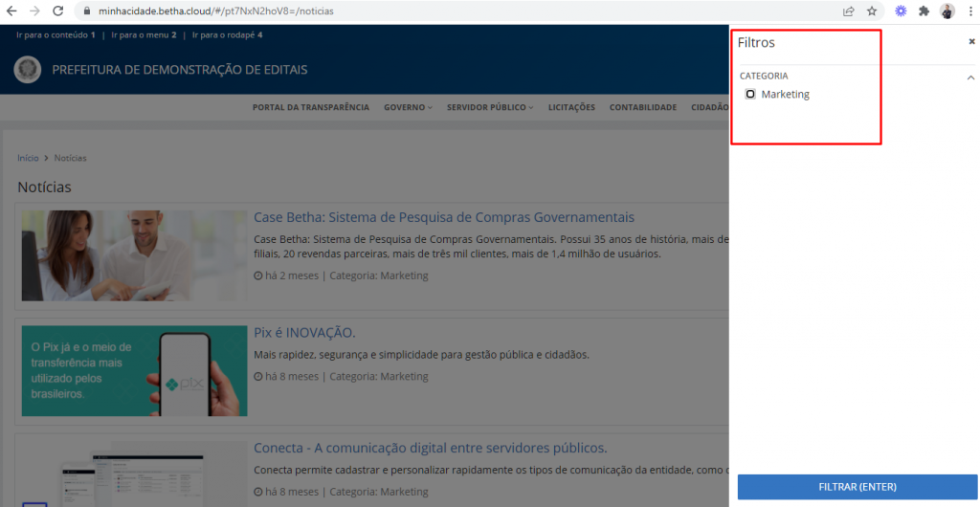The image size is (980, 507).
Task: Open the Chrome three-dot menu
Action: click(x=969, y=11)
